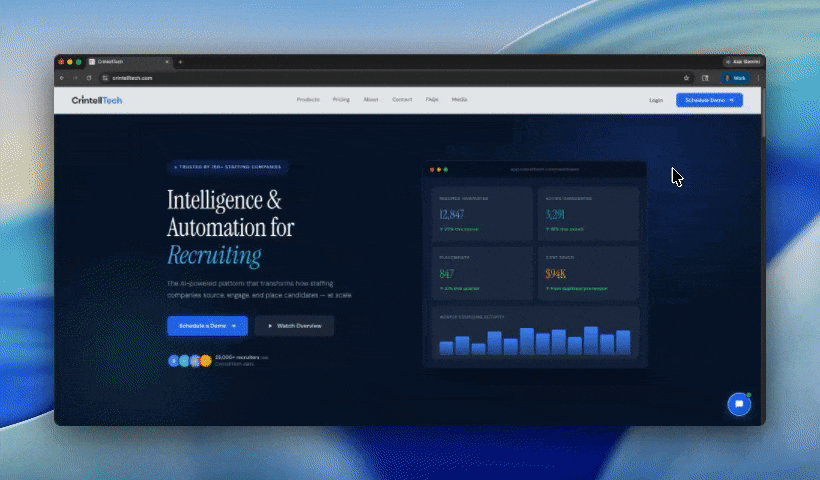Open the browser side panel icon
This screenshot has height=480, width=820.
point(705,78)
